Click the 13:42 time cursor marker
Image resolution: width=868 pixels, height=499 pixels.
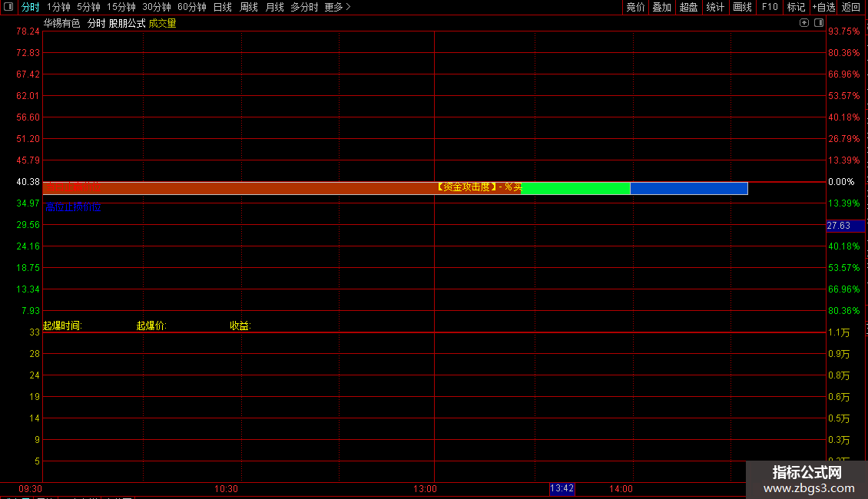[x=562, y=488]
